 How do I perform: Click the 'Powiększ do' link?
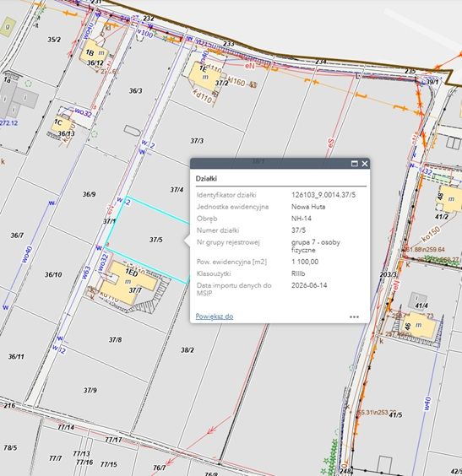tap(215, 316)
